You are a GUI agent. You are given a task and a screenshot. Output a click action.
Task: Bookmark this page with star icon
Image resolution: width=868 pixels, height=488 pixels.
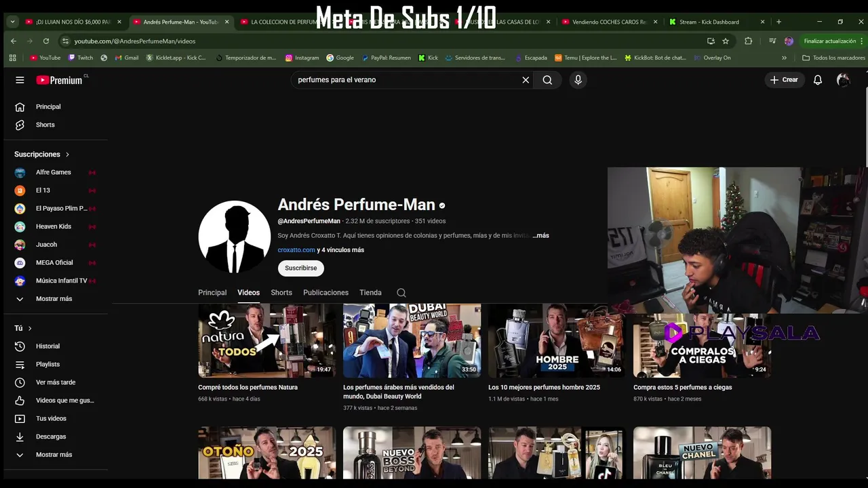(x=726, y=41)
